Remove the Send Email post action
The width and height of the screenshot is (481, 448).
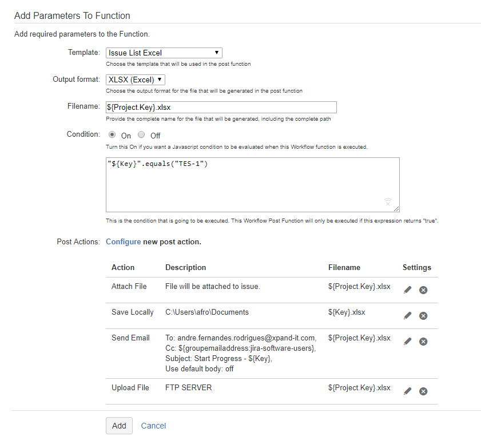423,342
